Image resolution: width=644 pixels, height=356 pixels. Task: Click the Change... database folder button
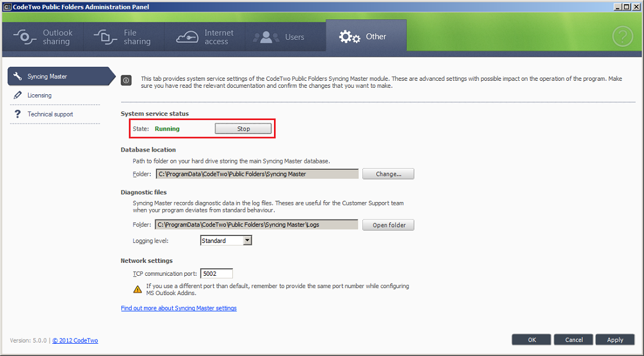(388, 174)
